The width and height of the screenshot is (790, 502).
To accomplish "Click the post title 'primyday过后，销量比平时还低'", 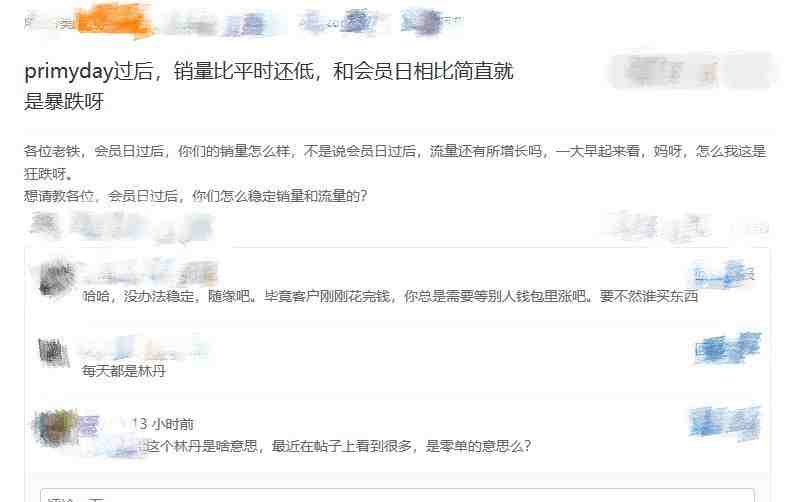I will pyautogui.click(x=269, y=86).
